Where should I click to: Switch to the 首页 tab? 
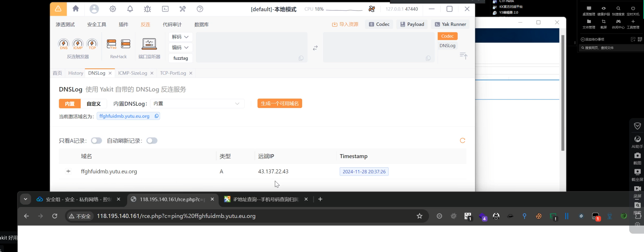[x=57, y=73]
